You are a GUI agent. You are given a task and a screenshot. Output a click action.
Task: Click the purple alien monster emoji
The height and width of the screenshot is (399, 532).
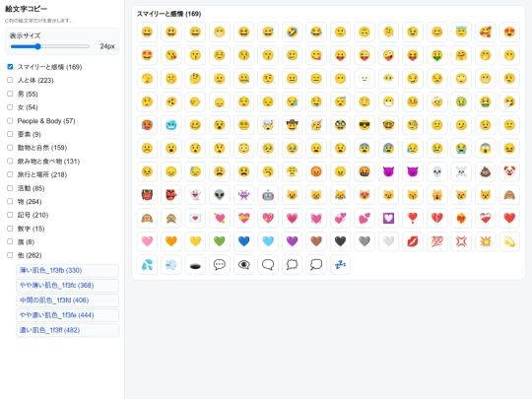243,195
